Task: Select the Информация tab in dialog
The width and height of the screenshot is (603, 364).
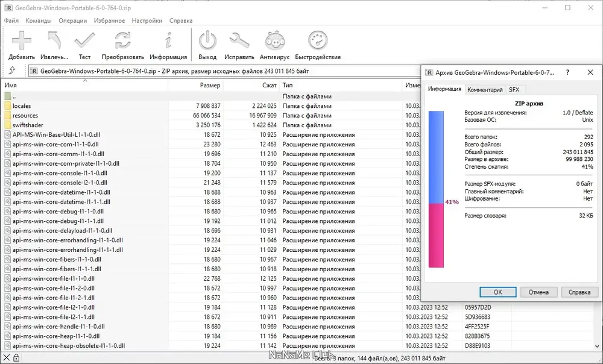Action: point(444,89)
